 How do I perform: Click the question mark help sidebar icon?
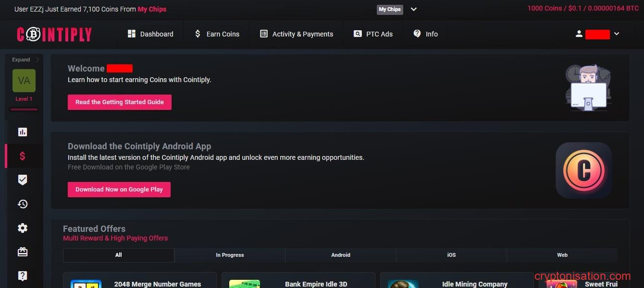(23, 276)
